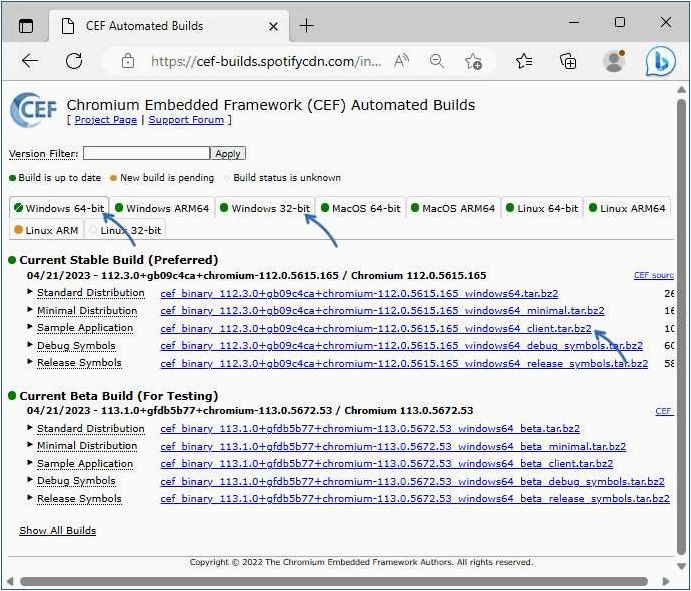Open the user profile avatar
This screenshot has height=591, width=691.
coord(614,61)
